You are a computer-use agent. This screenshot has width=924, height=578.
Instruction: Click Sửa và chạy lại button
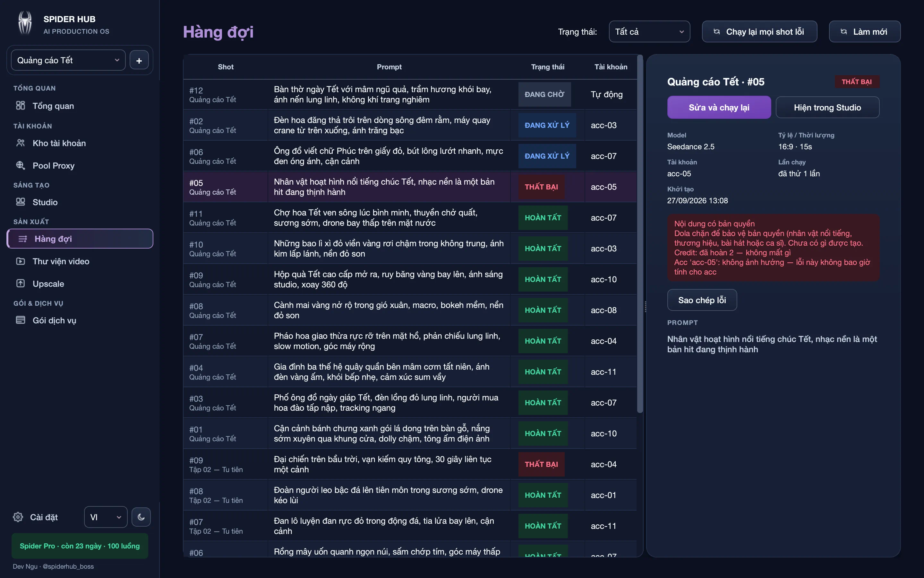[719, 108]
